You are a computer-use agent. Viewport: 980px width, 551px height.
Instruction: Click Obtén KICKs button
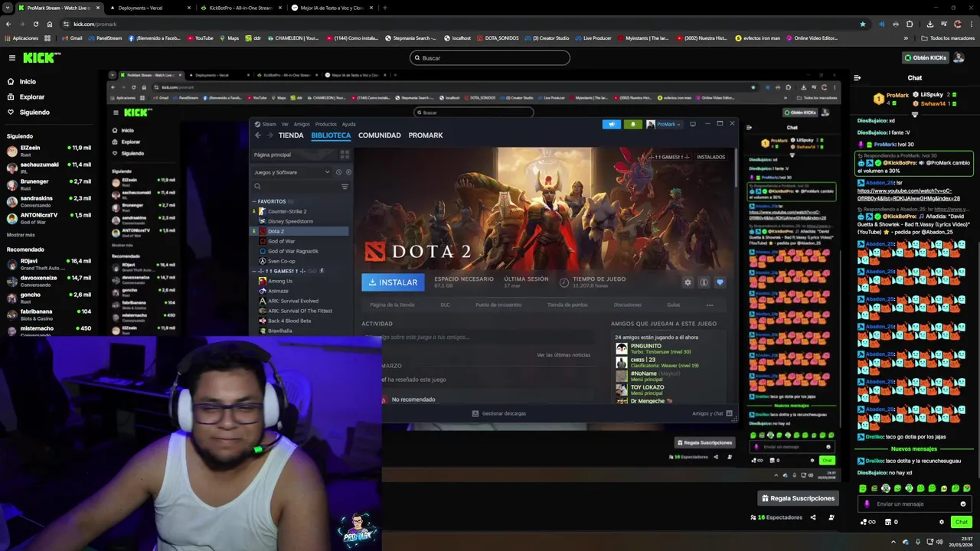tap(925, 57)
